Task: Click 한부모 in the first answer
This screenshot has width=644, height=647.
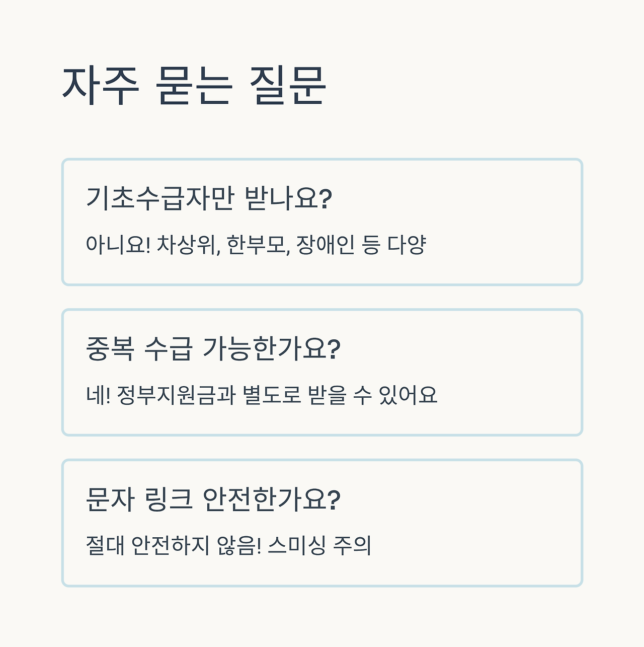Action: click(258, 245)
